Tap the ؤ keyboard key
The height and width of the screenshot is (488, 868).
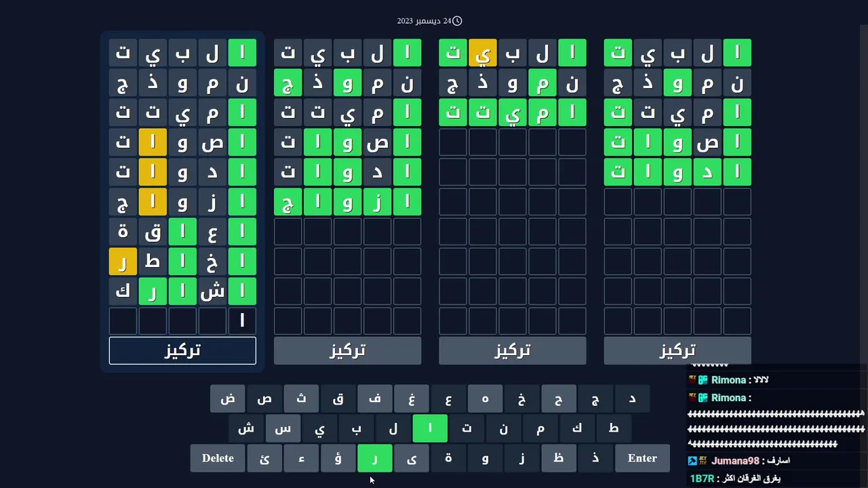[338, 458]
